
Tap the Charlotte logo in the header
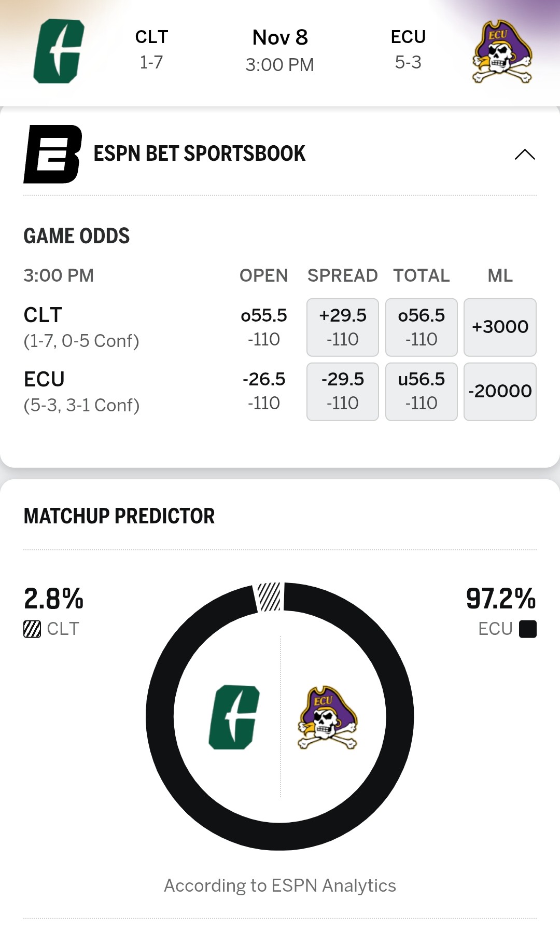(59, 51)
